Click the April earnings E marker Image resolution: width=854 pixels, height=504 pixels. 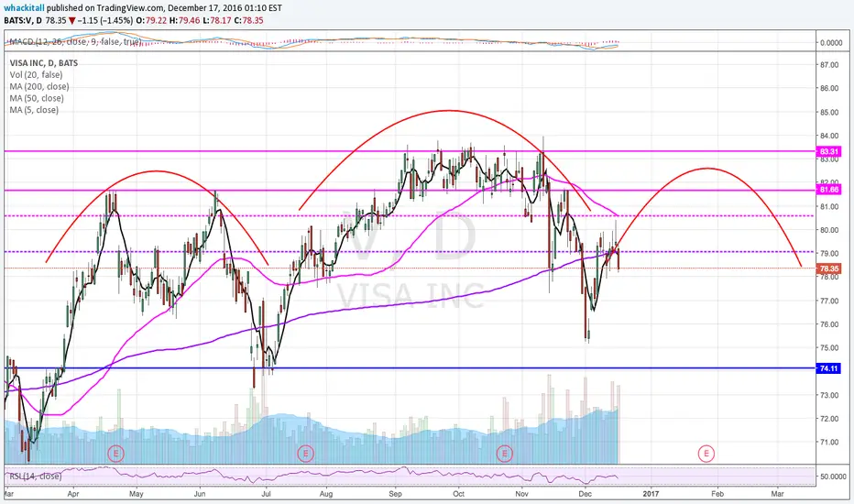(115, 454)
